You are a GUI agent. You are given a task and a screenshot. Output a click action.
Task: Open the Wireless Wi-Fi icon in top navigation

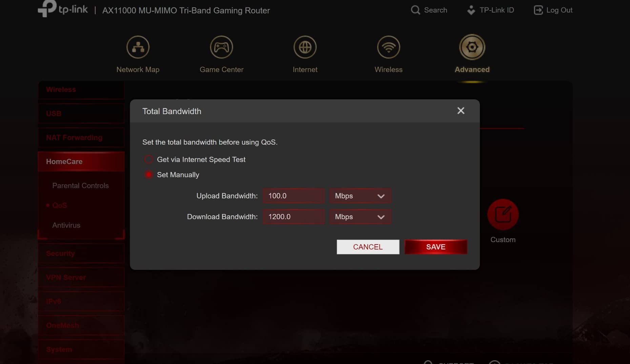(389, 47)
